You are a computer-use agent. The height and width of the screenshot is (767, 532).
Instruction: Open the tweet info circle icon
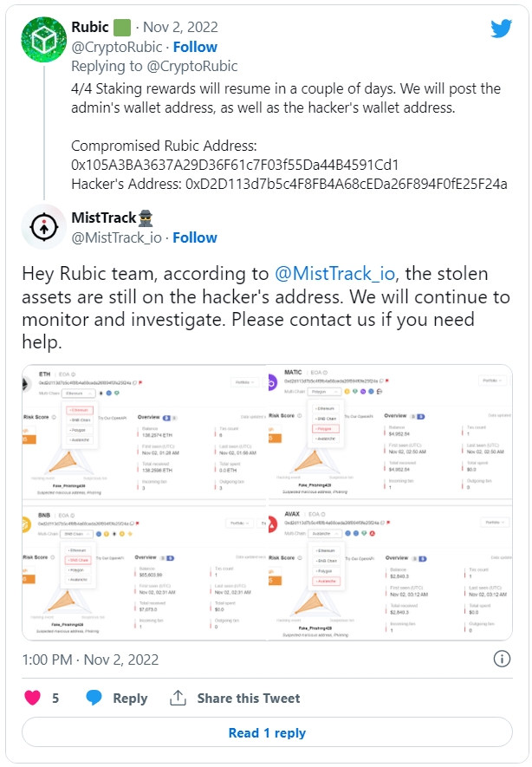point(502,659)
